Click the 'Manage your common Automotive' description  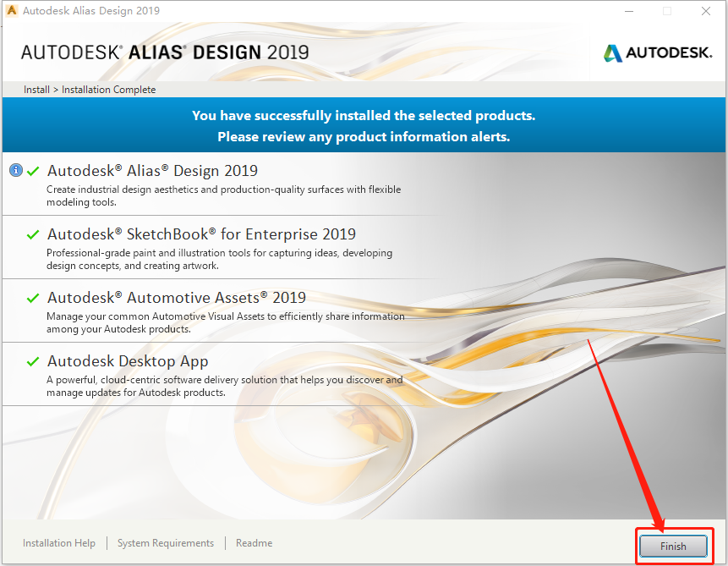pyautogui.click(x=225, y=322)
